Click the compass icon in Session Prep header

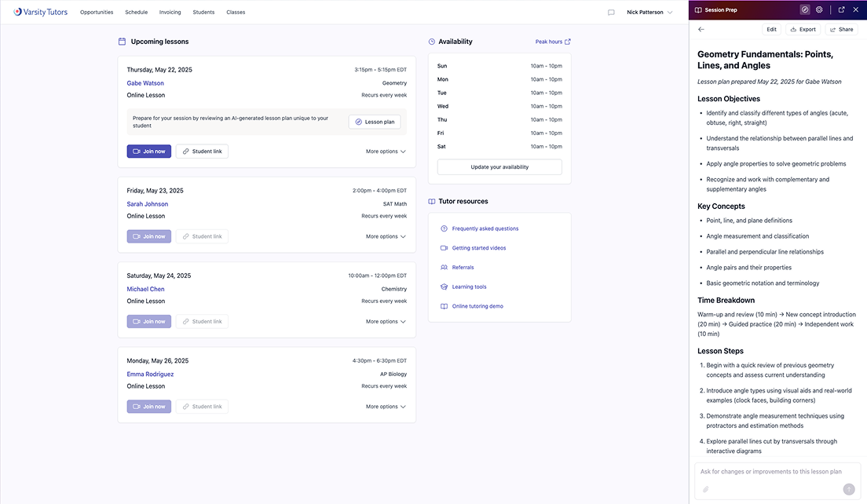pyautogui.click(x=804, y=10)
